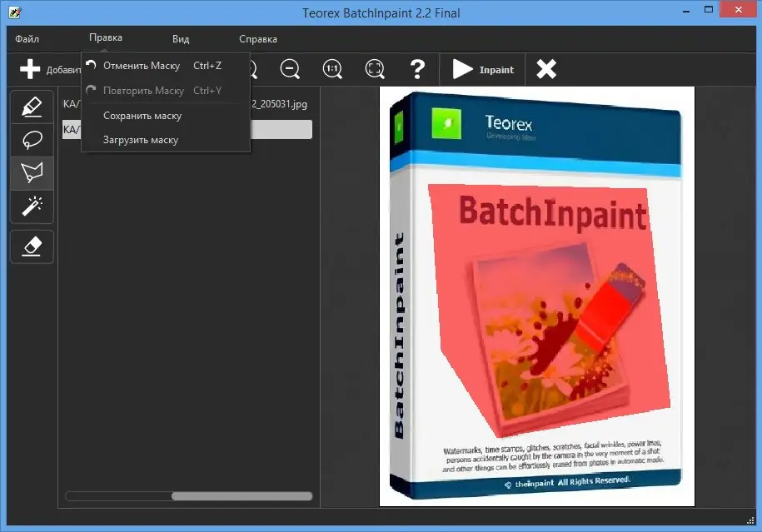Start processing with Inpaint button
Viewport: 762px width, 532px height.
tap(482, 69)
